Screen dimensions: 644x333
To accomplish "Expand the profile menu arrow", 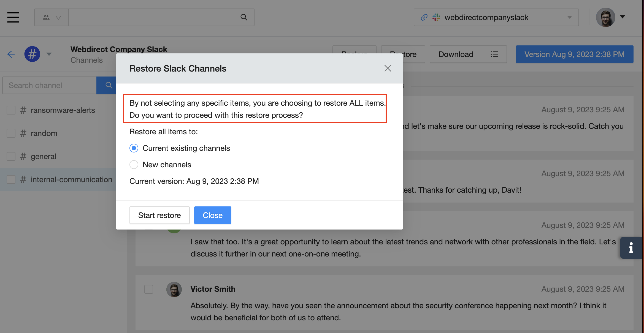I will pyautogui.click(x=623, y=17).
